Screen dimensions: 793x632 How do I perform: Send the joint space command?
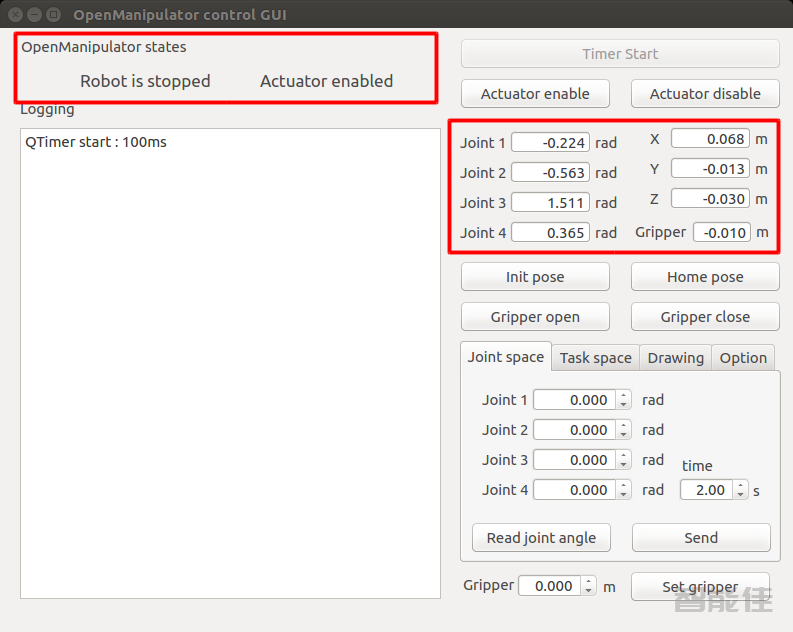(701, 537)
